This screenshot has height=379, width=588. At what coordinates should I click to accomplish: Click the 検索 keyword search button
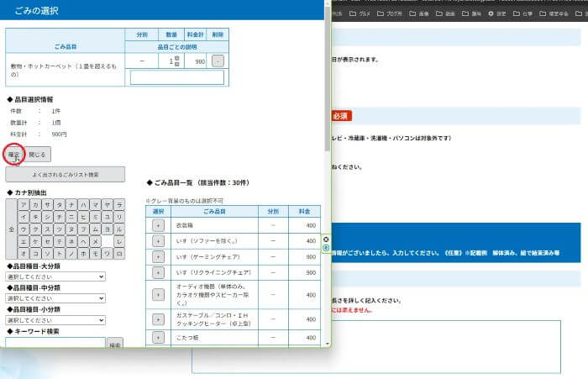115,344
